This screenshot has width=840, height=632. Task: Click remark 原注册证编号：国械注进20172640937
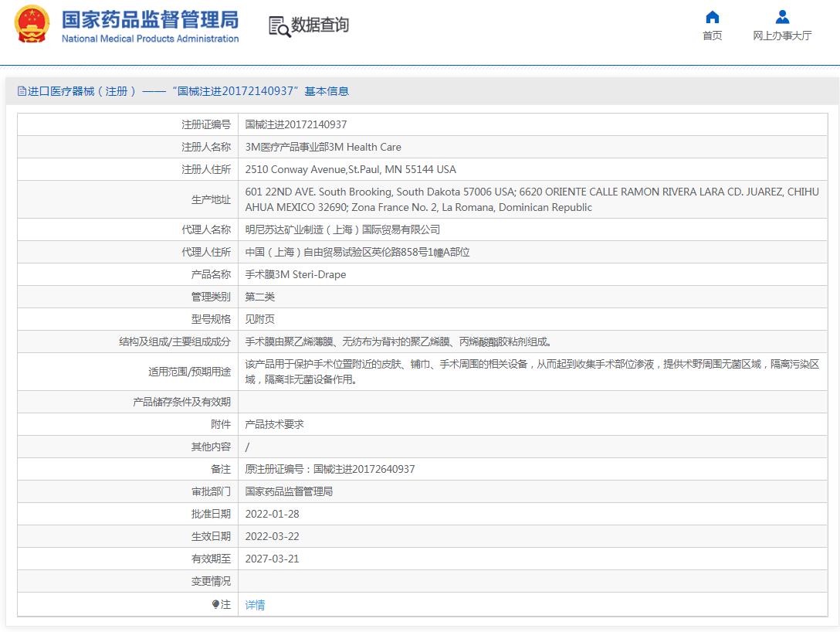pos(330,470)
